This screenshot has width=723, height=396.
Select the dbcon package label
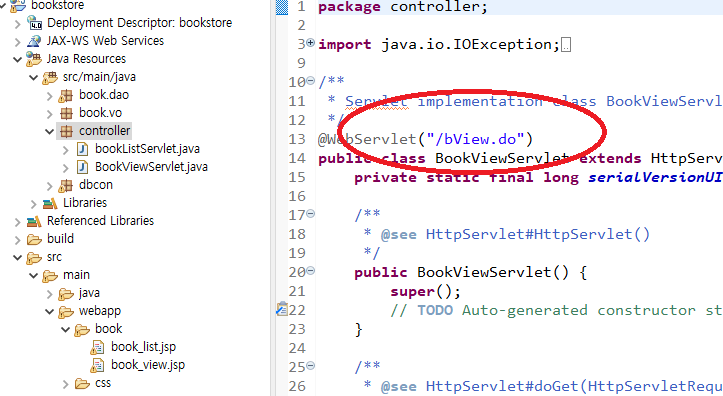pos(96,185)
